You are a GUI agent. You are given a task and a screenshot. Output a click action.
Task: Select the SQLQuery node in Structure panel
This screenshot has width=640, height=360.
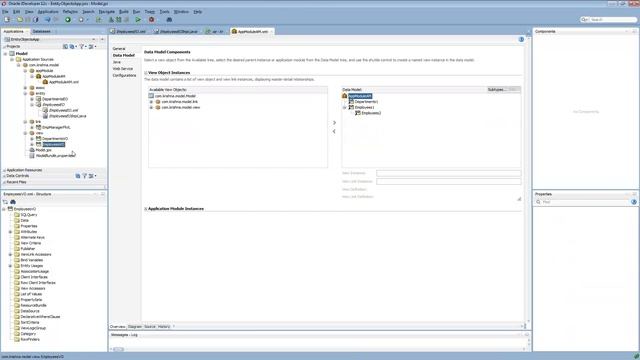[29, 215]
